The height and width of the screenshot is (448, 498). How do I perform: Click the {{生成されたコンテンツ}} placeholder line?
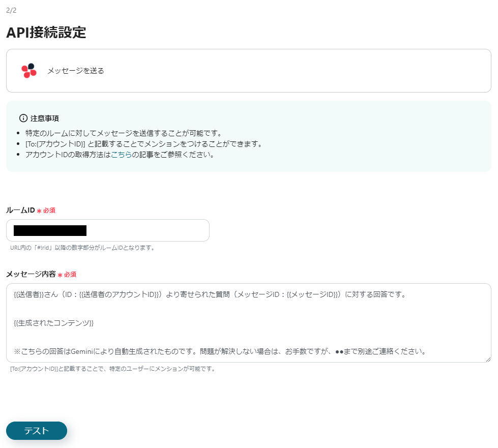pos(54,323)
